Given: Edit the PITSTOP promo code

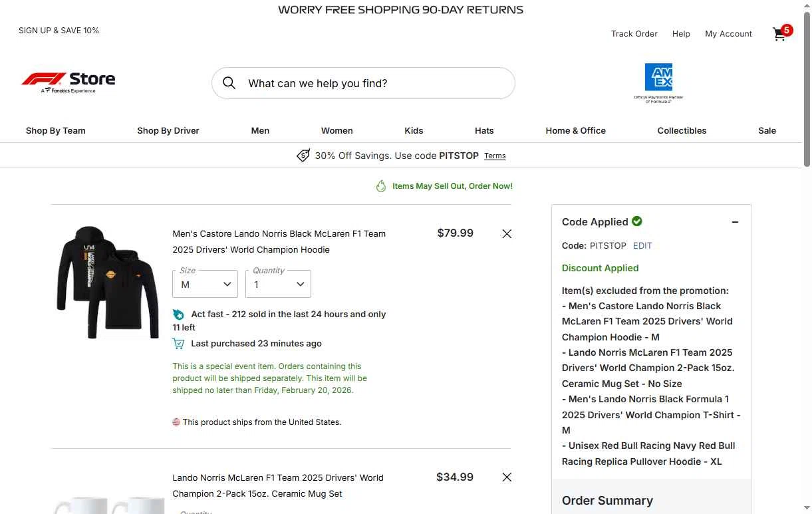Looking at the screenshot, I should (642, 245).
